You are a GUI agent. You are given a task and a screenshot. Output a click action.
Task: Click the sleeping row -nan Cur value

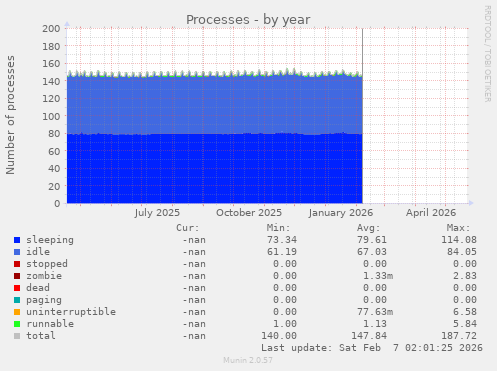pos(194,240)
